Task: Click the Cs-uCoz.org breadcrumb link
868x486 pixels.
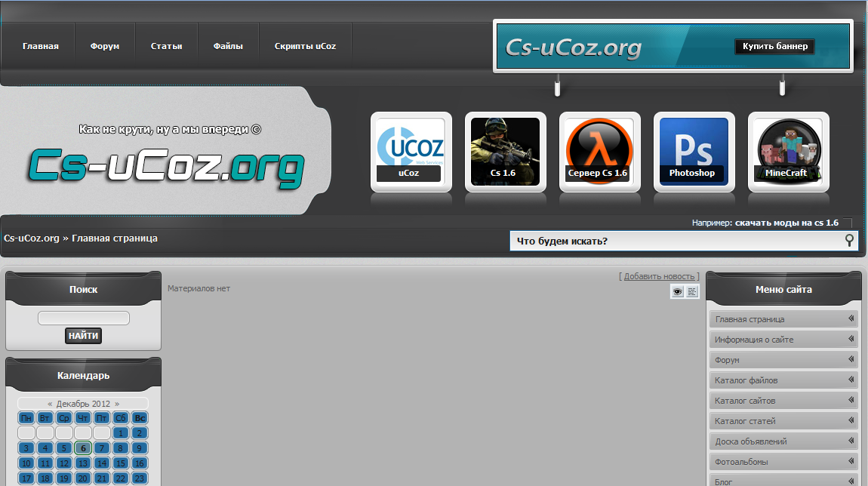Action: coord(32,238)
